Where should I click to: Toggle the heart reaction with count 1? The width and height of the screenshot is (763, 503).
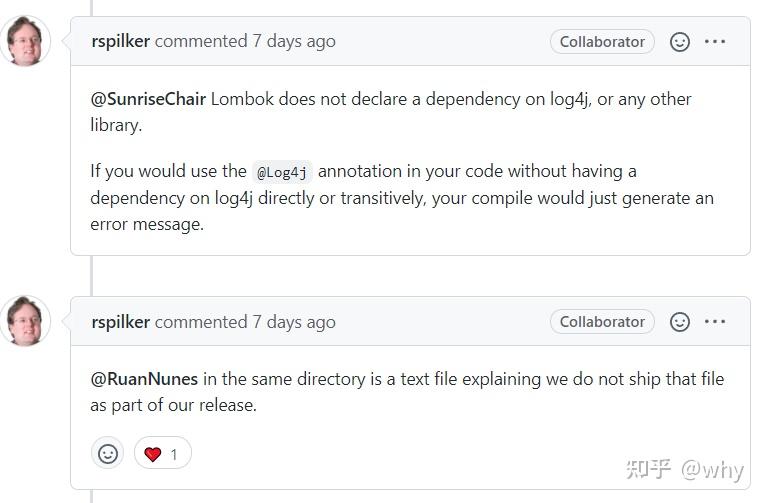pyautogui.click(x=162, y=454)
